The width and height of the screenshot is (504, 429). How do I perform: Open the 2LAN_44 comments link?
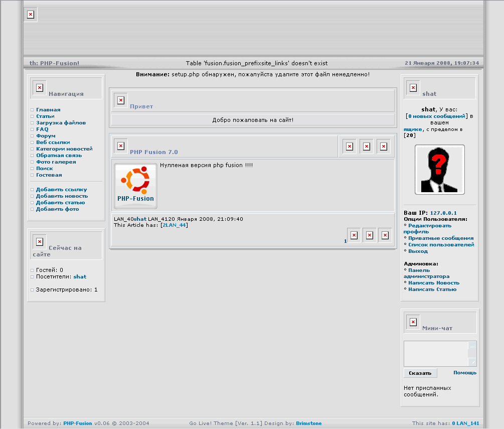coord(174,225)
